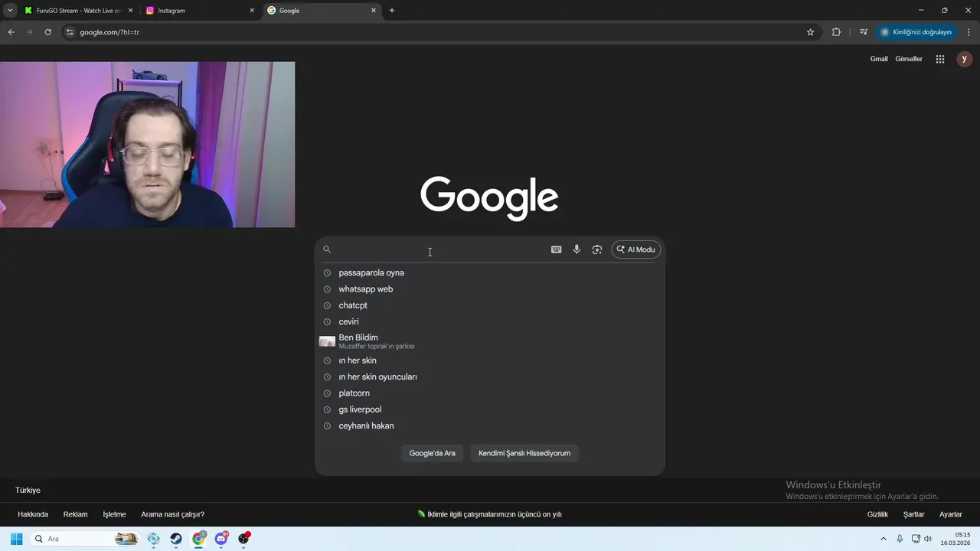Open the Gmail link

pos(879,59)
